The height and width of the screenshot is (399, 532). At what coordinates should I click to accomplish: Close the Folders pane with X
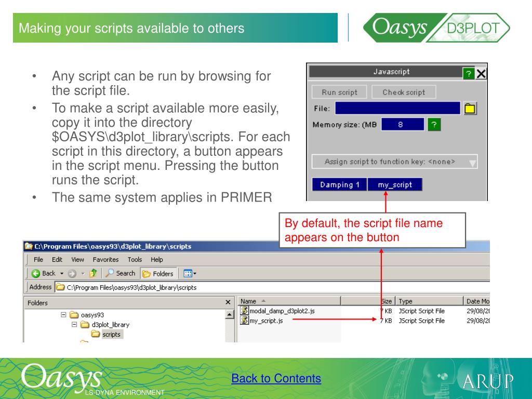[228, 302]
